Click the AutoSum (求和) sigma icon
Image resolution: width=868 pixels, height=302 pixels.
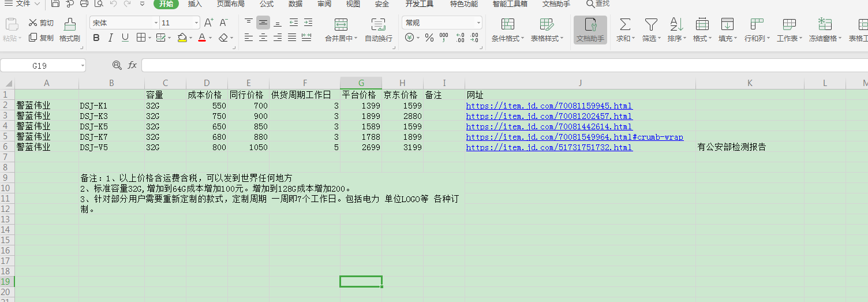(x=624, y=24)
